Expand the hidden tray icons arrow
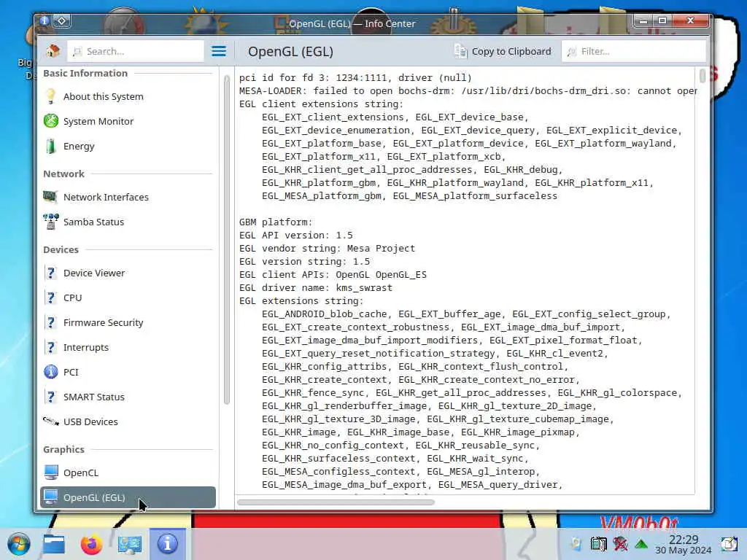 (x=641, y=544)
